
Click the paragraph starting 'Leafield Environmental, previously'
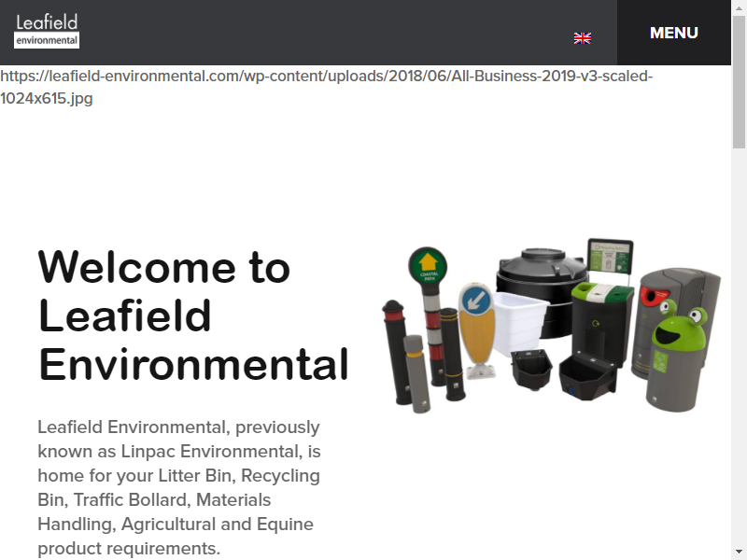[x=179, y=487]
